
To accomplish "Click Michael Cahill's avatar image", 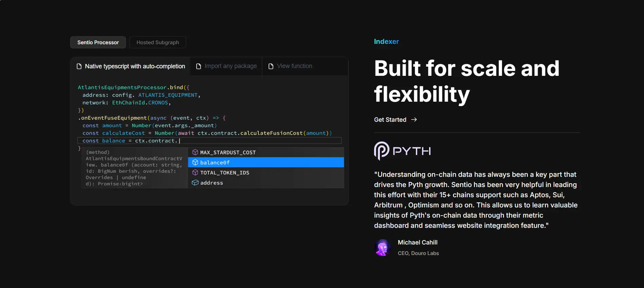I will click(383, 248).
